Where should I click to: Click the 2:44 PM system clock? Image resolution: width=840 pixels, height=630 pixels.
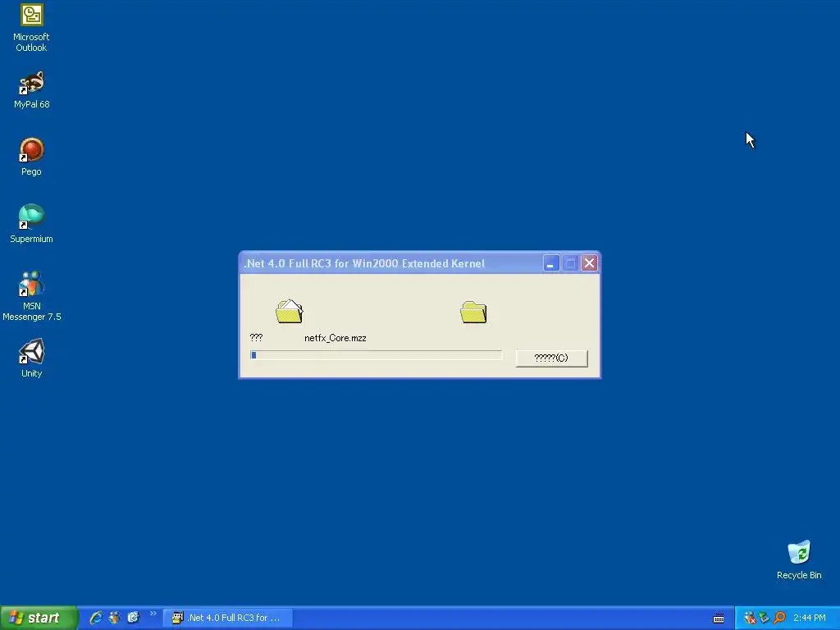click(x=810, y=618)
